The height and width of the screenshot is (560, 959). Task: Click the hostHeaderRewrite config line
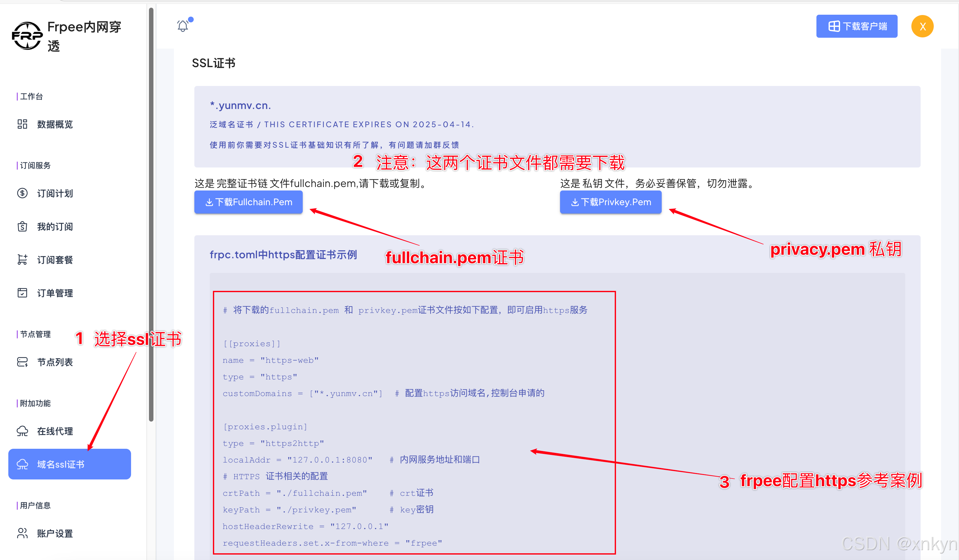(x=306, y=526)
